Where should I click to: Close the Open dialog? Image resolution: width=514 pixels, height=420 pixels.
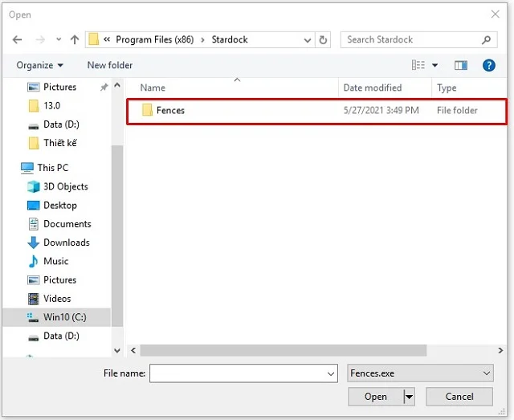[496, 14]
